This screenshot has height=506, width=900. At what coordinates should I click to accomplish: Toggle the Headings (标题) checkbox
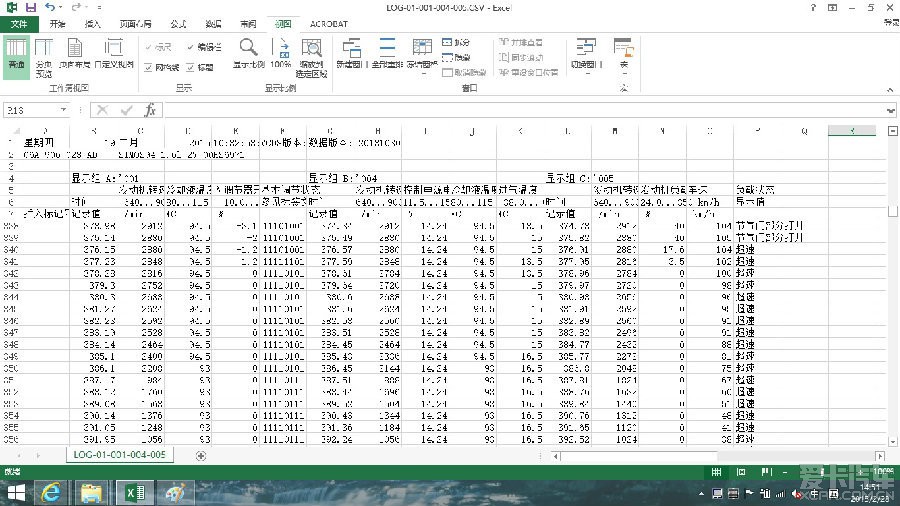[x=200, y=68]
